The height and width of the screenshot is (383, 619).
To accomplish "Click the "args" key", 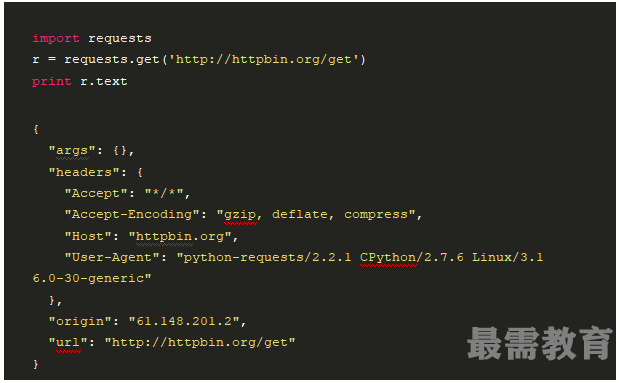I will click(72, 151).
